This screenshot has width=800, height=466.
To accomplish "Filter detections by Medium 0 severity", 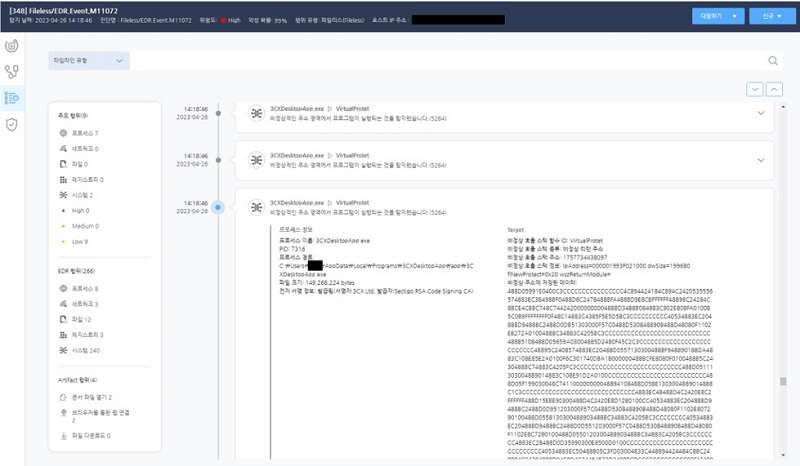I will tap(80, 226).
